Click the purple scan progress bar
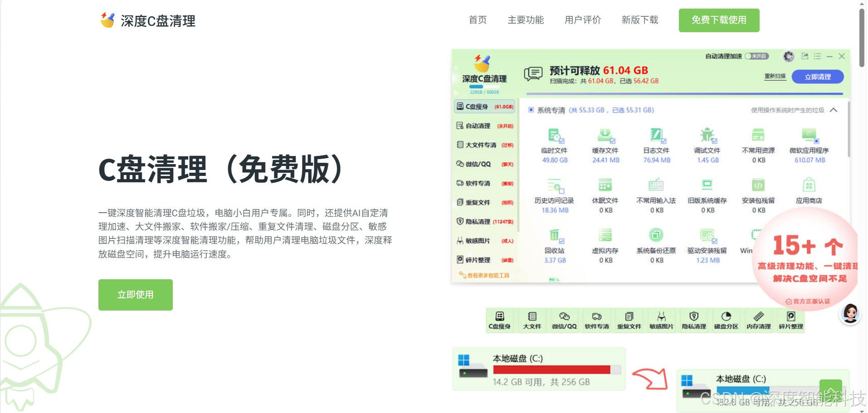 [x=685, y=94]
